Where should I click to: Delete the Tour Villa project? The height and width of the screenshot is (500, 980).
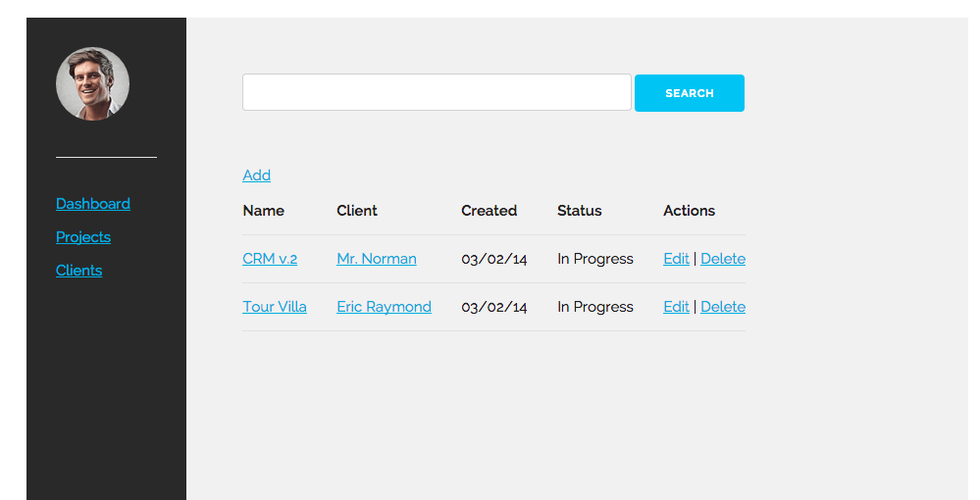[723, 307]
